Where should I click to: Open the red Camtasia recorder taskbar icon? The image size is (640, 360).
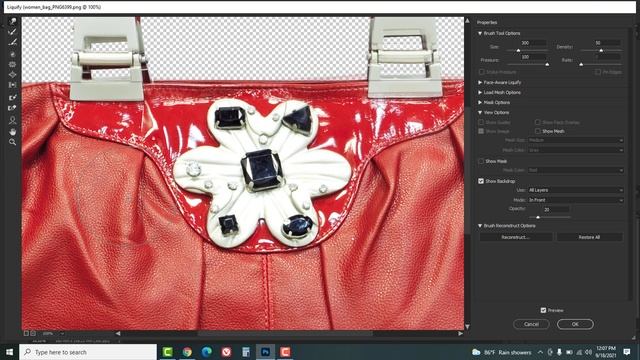pos(285,352)
